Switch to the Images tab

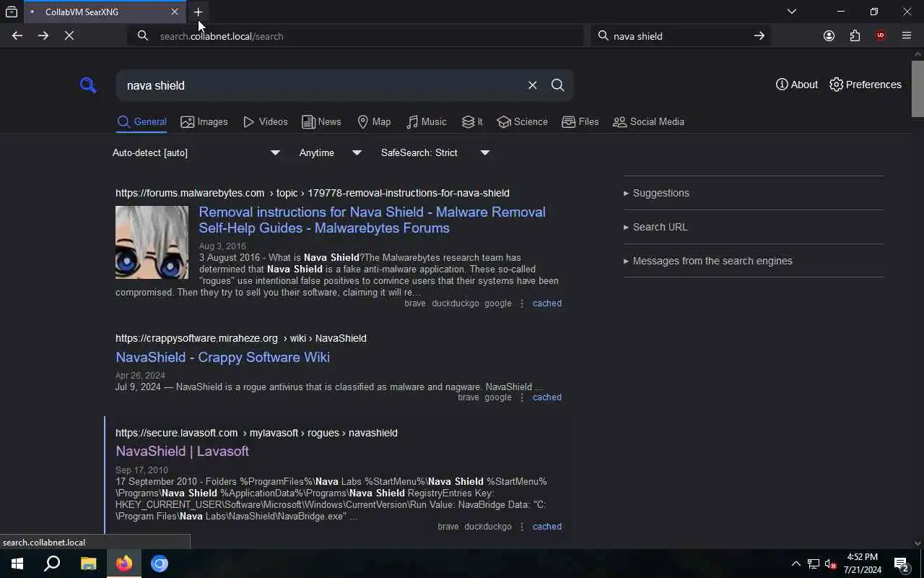(x=204, y=121)
